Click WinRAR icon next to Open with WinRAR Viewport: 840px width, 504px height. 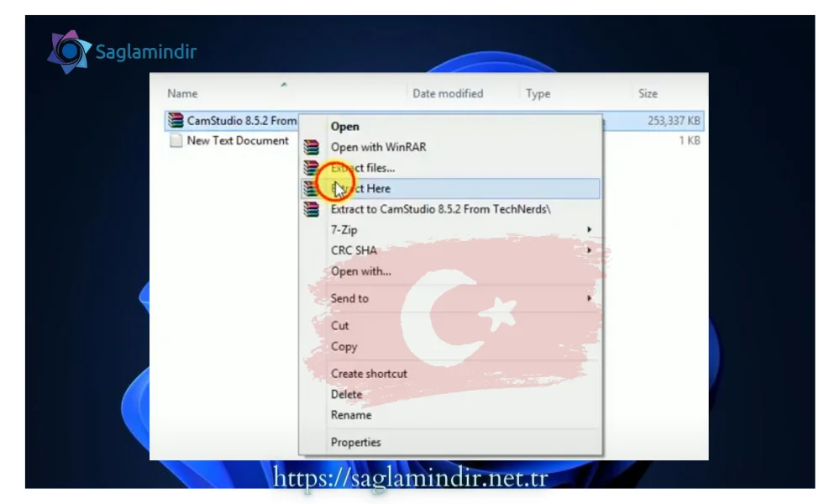(x=312, y=147)
